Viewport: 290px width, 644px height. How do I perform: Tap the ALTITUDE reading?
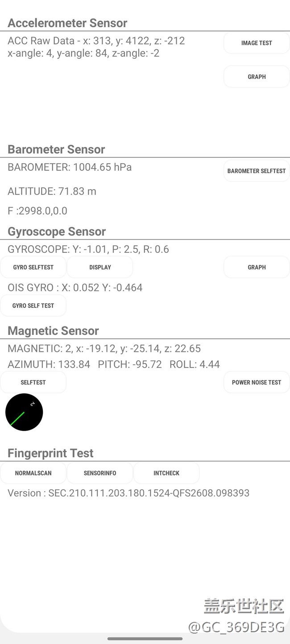click(52, 191)
